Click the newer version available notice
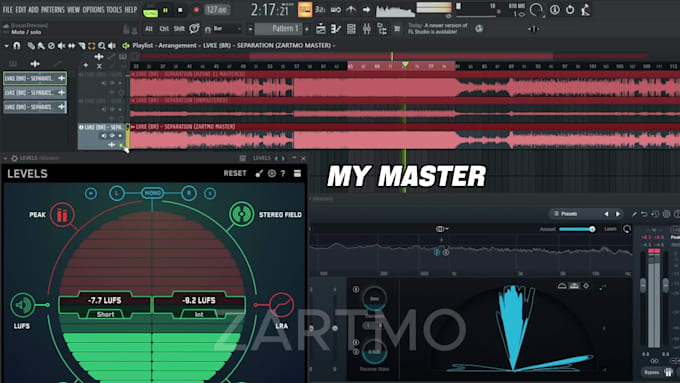The image size is (680, 383). click(x=438, y=29)
